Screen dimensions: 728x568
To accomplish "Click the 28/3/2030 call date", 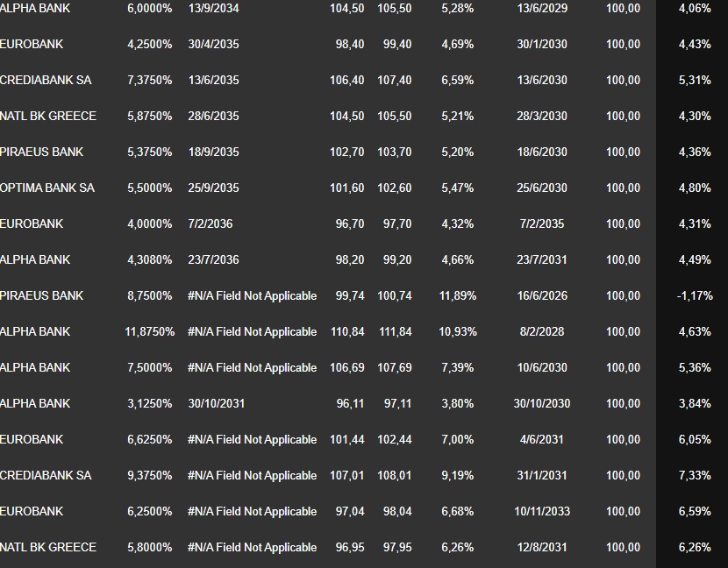I will 542,116.
